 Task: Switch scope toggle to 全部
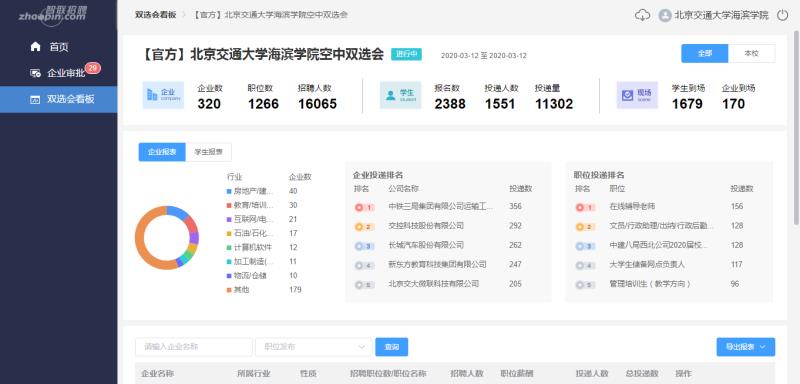pyautogui.click(x=705, y=54)
